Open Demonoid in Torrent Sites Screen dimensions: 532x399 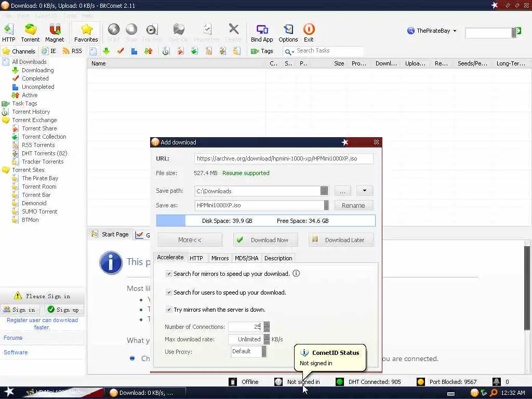pos(34,203)
